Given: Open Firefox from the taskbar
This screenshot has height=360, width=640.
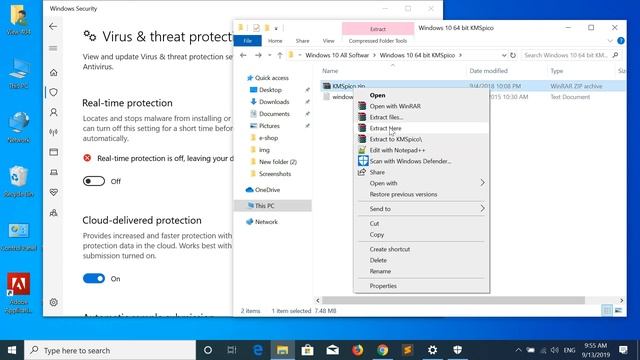Looking at the screenshot, I should click(358, 350).
